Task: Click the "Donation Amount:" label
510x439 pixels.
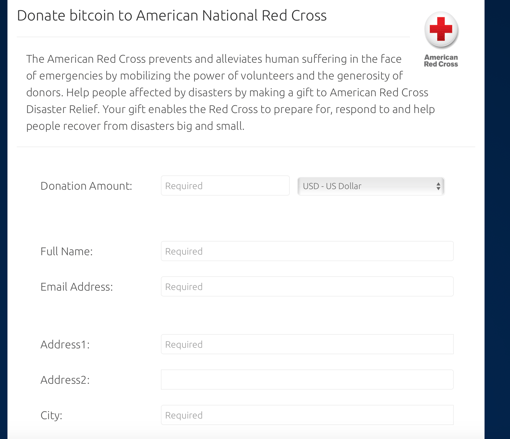Action: [86, 186]
